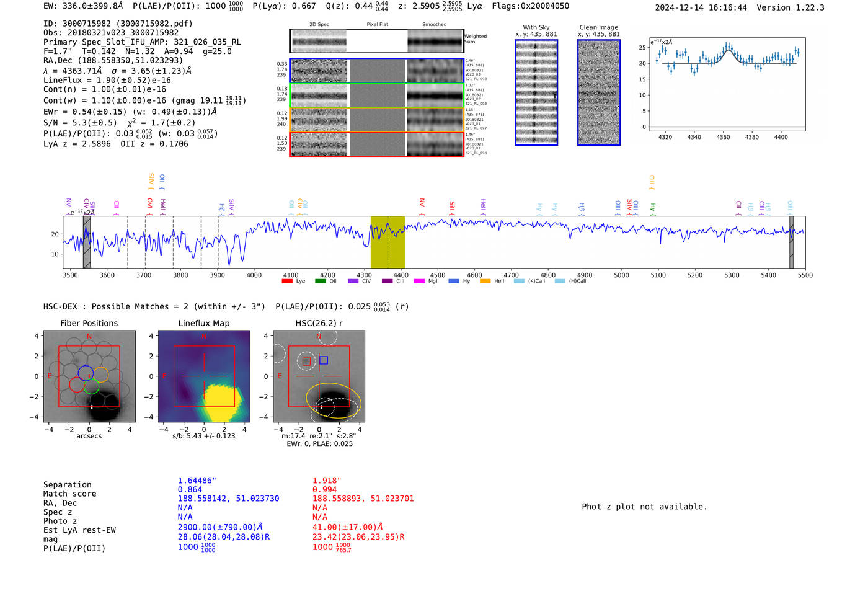
Task: Click the green OII legend swatch
Action: [x=321, y=281]
